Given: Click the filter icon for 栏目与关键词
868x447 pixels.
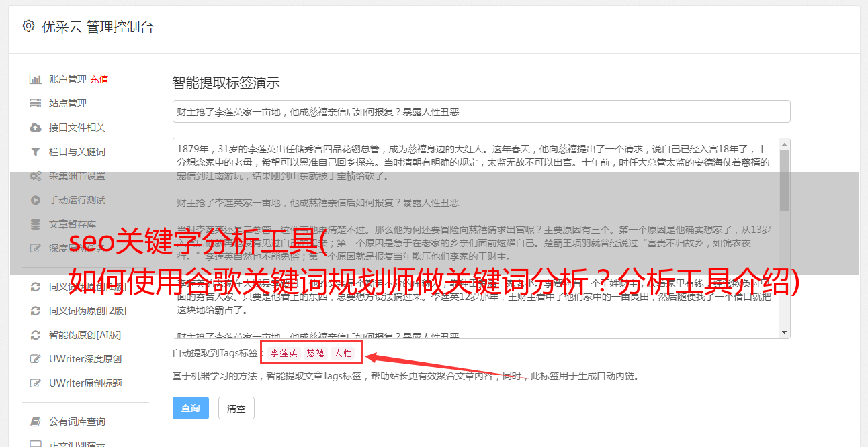Looking at the screenshot, I should click(36, 152).
